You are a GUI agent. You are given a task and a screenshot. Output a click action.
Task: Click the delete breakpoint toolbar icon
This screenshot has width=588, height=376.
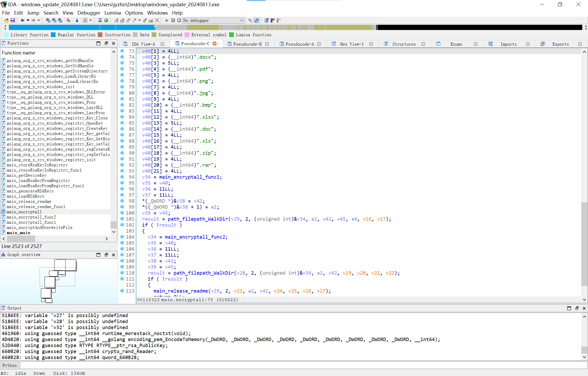[279, 20]
